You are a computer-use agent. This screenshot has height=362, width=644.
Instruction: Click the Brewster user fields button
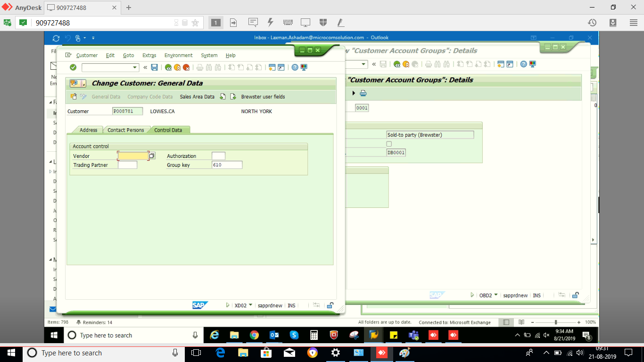263,97
